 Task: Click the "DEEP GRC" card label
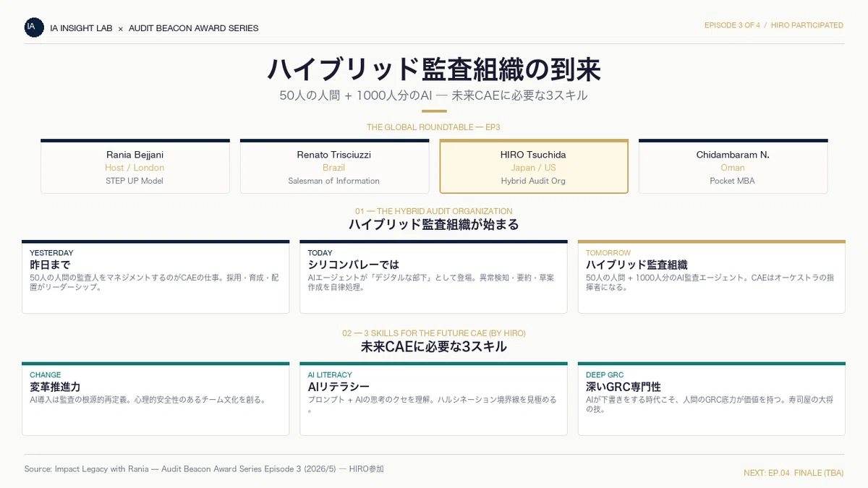tap(605, 374)
